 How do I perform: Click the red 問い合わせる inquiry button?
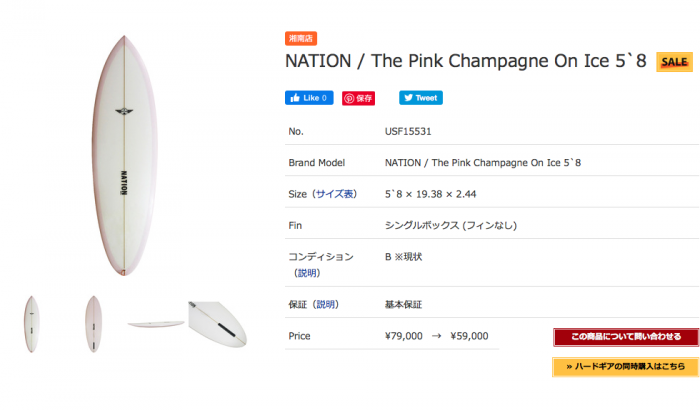click(x=625, y=337)
